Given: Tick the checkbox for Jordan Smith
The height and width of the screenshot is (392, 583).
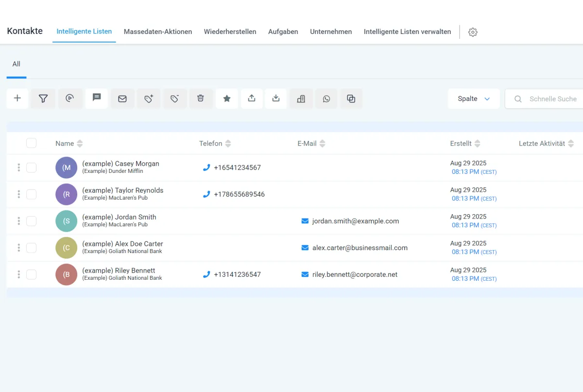Looking at the screenshot, I should coord(31,221).
